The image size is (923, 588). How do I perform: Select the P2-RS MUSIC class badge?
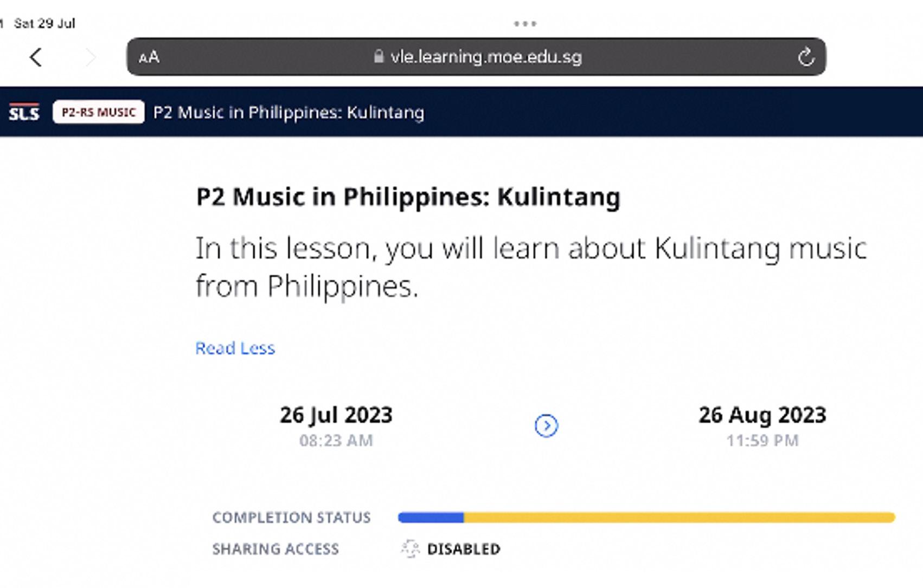tap(99, 112)
